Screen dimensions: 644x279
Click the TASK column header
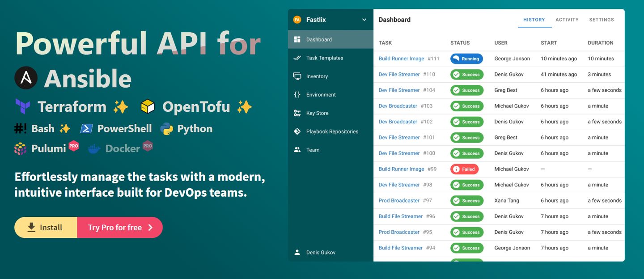point(385,43)
